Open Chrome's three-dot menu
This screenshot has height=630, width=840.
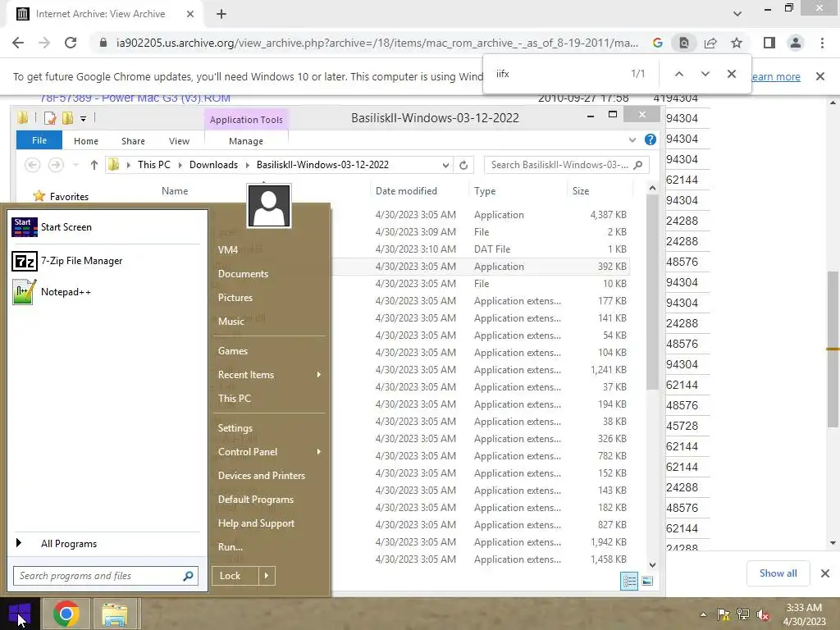click(822, 43)
